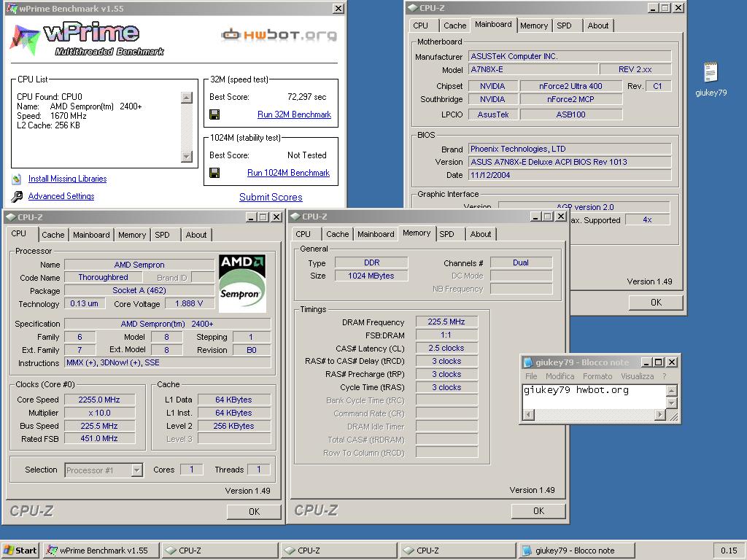The image size is (747, 560).
Task: Click the AMD Sempron logo in CPU-Z
Action: pos(242,284)
